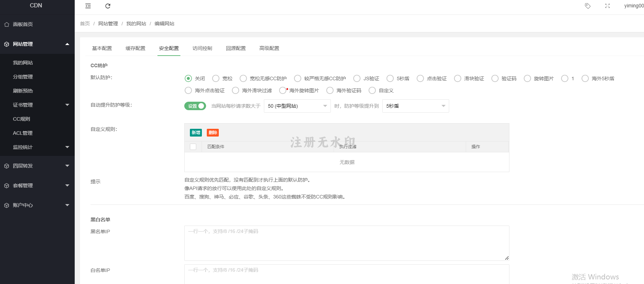
Task: Choose the 宽松无感CC防护 radio option
Action: tap(243, 78)
